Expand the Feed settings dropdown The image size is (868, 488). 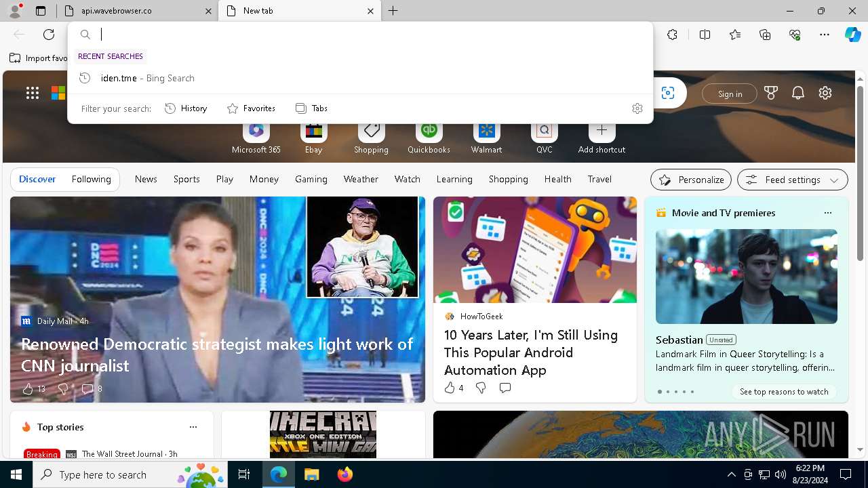[793, 180]
